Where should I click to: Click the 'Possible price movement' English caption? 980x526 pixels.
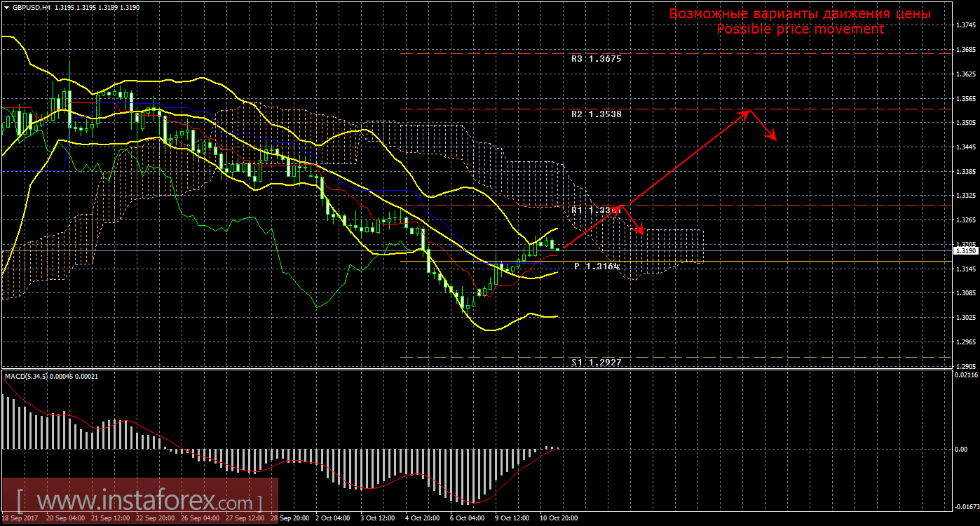point(800,29)
